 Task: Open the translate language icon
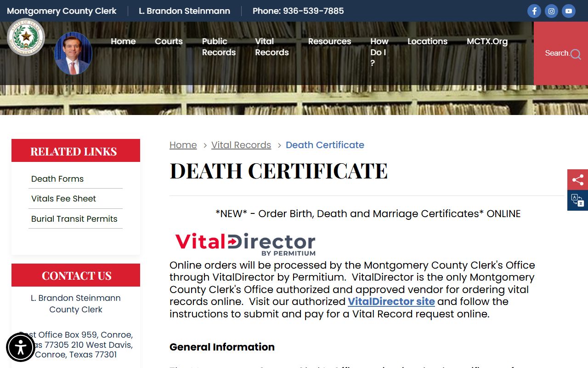577,200
